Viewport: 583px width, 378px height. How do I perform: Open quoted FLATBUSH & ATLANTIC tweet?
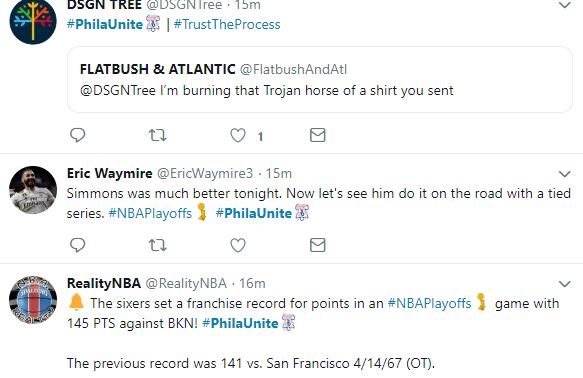coord(320,80)
